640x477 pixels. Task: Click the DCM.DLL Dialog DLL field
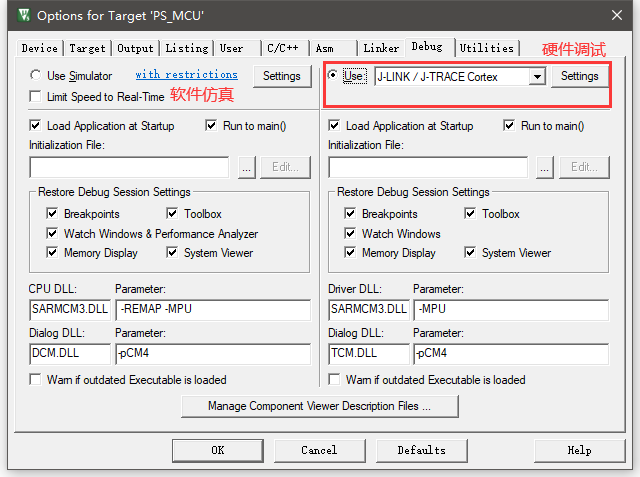point(70,353)
